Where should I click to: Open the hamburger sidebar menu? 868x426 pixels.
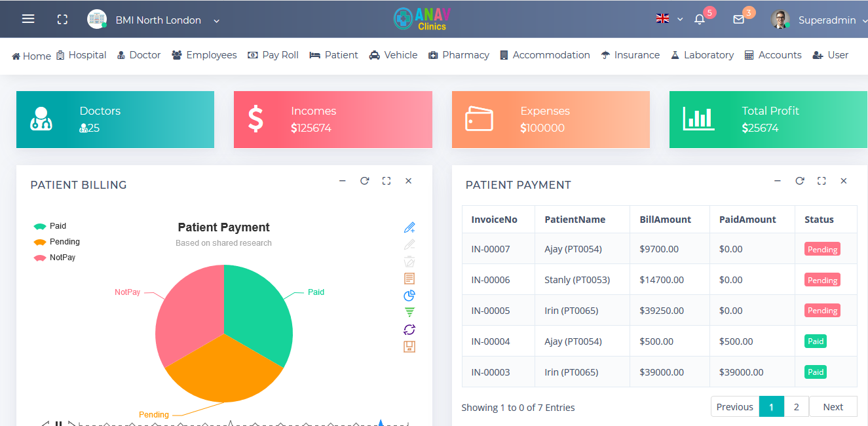(x=28, y=19)
